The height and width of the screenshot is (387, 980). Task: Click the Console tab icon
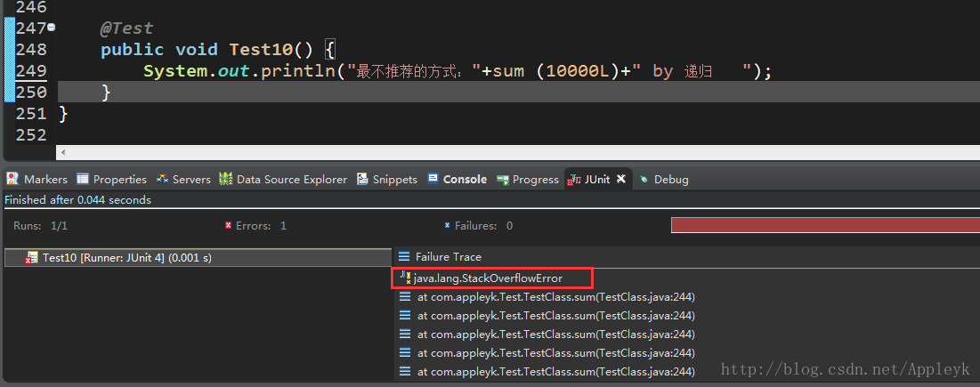point(433,179)
